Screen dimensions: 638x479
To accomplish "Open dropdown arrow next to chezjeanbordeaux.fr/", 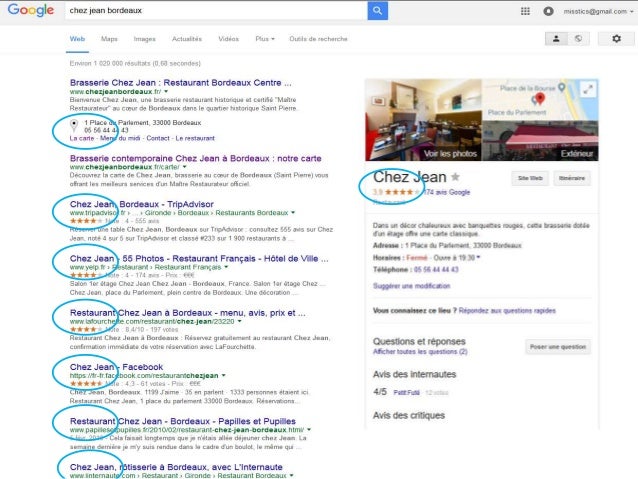I will coord(166,92).
